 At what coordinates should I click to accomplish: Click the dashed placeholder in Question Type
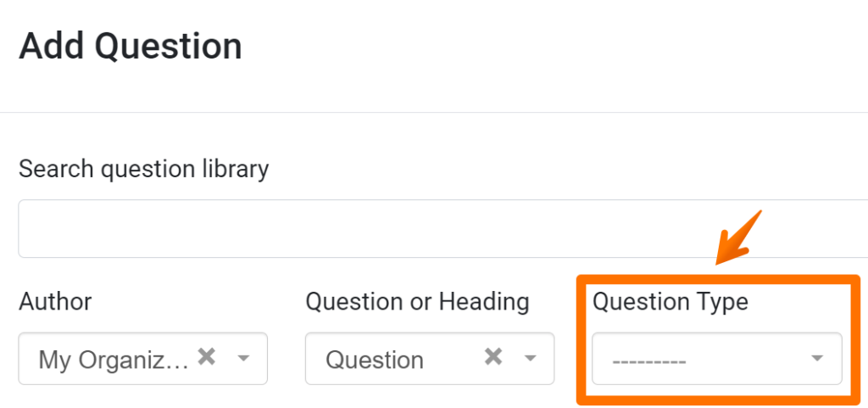[x=649, y=360]
